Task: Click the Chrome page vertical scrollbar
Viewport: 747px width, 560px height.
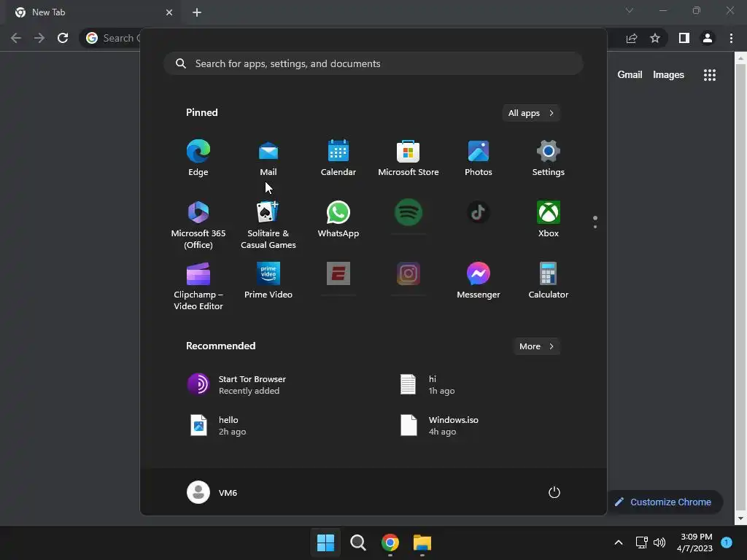Action: pos(740,288)
